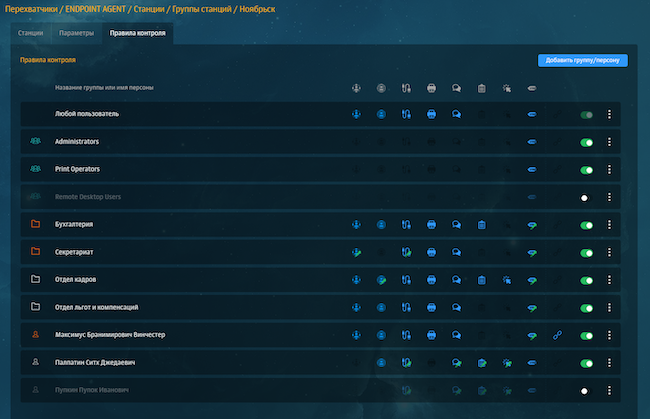Image resolution: width=650 pixels, height=419 pixels.
Task: Click USB devices icon in Секретариат row
Action: point(406,252)
